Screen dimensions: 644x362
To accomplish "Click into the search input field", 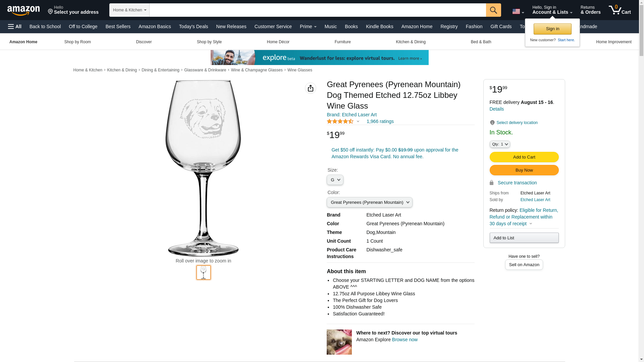I will [318, 10].
